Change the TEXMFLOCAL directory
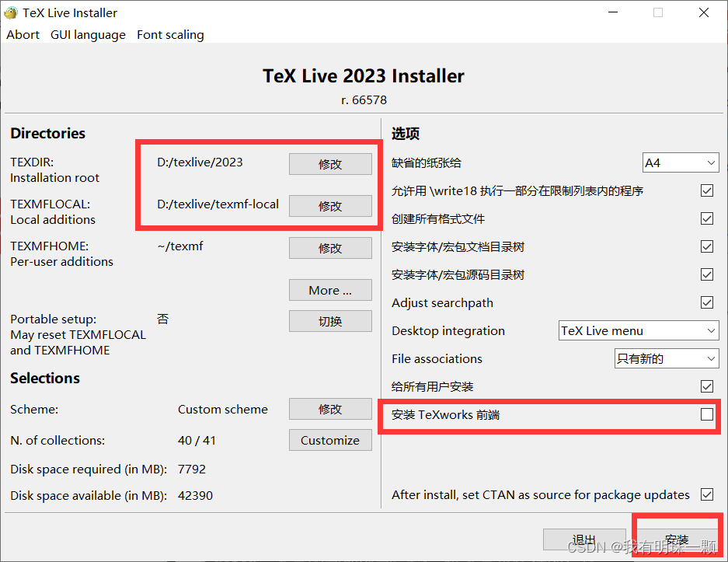This screenshot has height=562, width=728. (330, 206)
